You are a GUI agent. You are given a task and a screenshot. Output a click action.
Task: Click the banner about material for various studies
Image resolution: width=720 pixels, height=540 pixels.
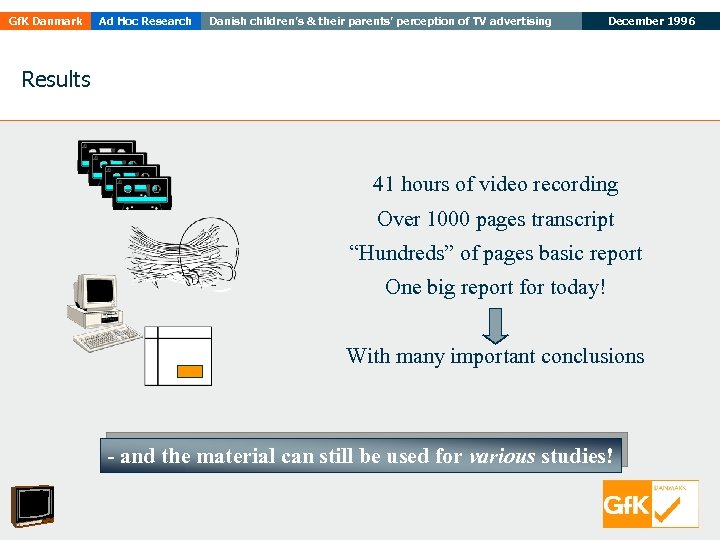pyautogui.click(x=361, y=456)
